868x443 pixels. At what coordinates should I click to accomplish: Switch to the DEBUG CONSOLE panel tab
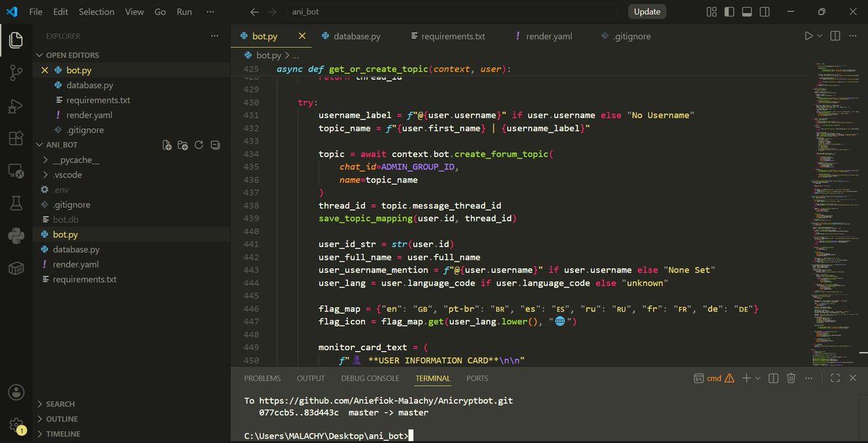pyautogui.click(x=370, y=378)
